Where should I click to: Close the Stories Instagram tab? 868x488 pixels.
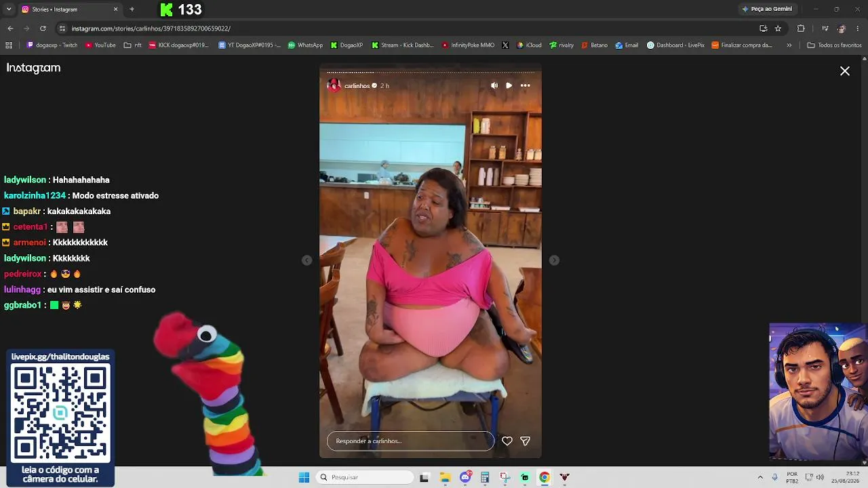[115, 9]
